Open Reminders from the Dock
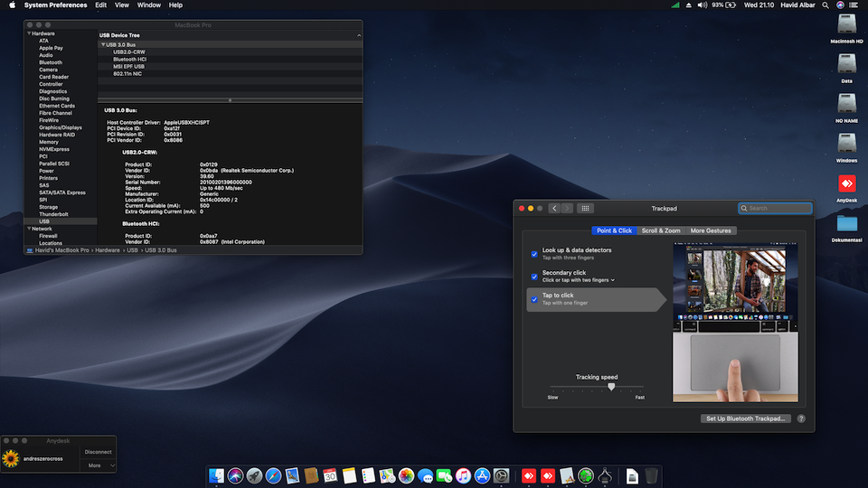 [x=368, y=476]
